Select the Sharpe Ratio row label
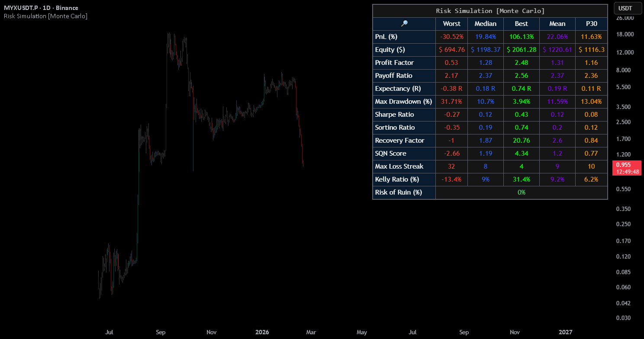The height and width of the screenshot is (339, 644). pyautogui.click(x=394, y=115)
